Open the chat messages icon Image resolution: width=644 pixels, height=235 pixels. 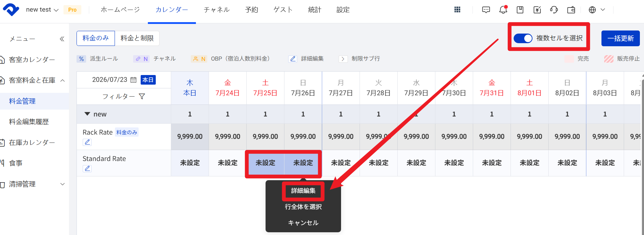pos(486,10)
